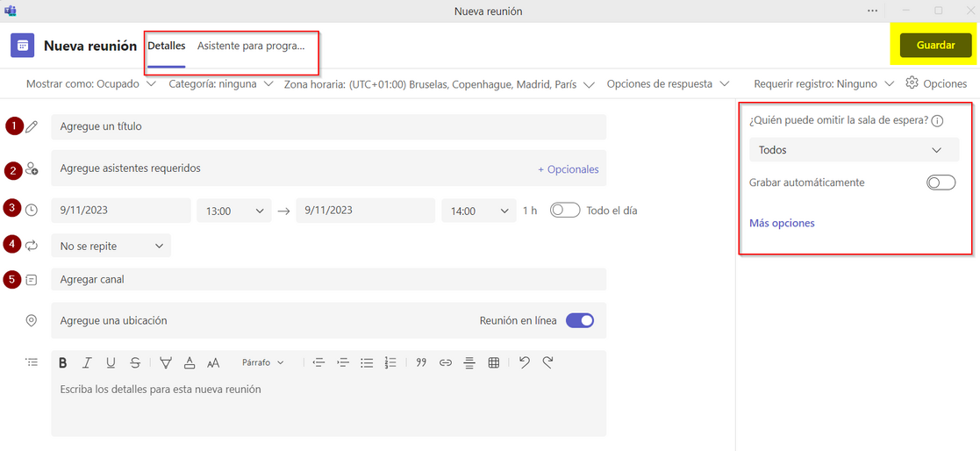Insert a horizontal rule
Image resolution: width=980 pixels, height=451 pixels.
pyautogui.click(x=469, y=363)
